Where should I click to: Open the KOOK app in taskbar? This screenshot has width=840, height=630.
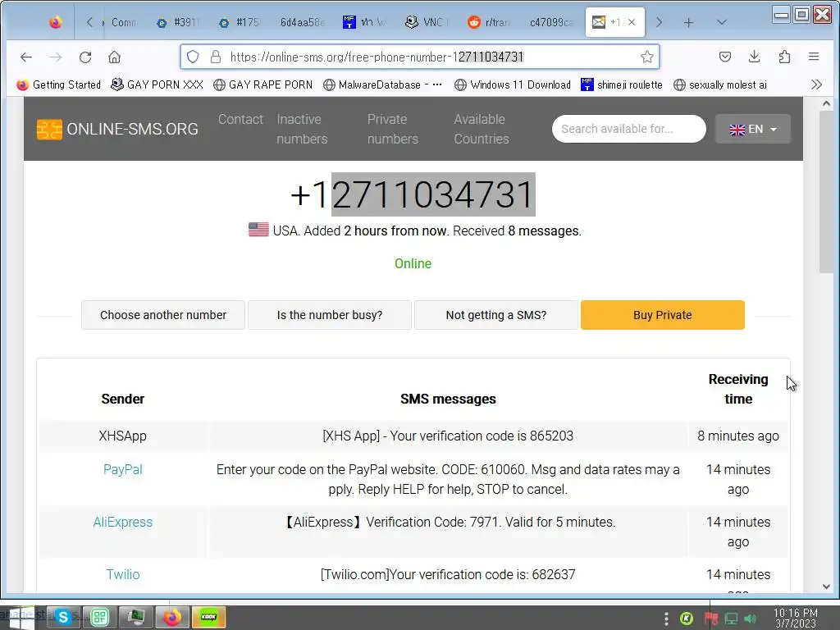click(x=209, y=617)
